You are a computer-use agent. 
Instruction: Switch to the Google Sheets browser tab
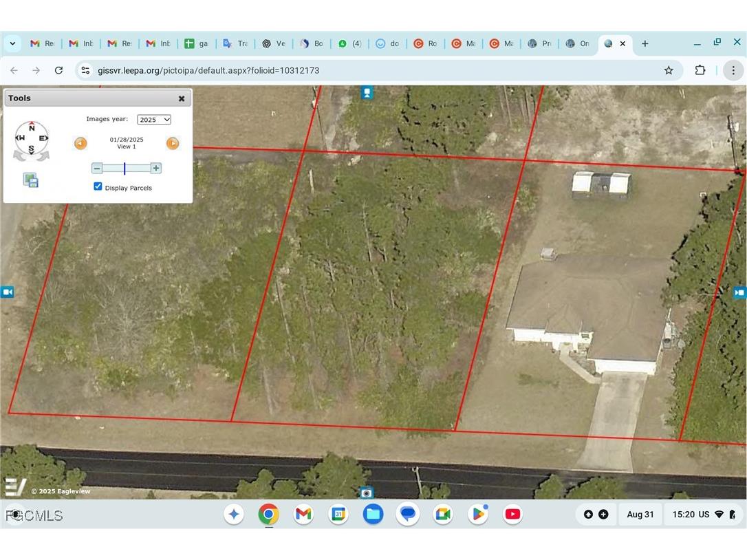[x=197, y=43]
